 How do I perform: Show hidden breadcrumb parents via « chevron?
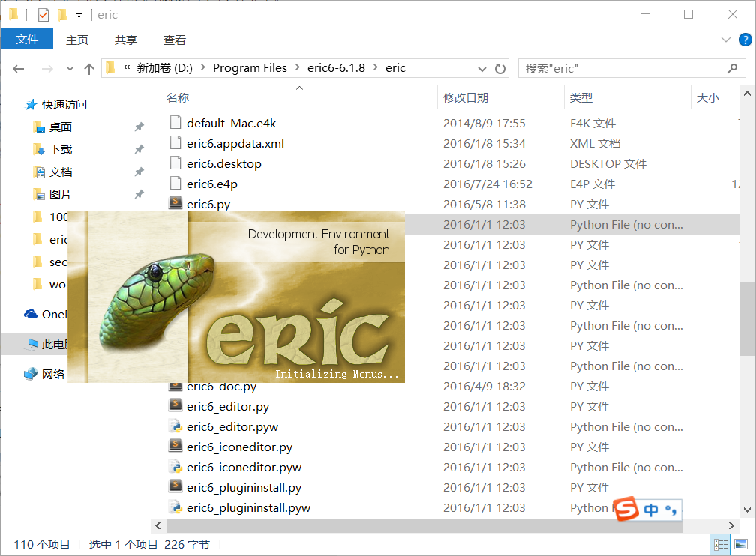(x=126, y=68)
